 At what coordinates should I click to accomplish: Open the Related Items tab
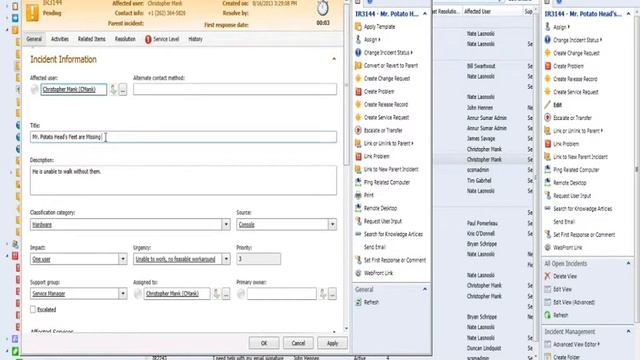(x=91, y=39)
